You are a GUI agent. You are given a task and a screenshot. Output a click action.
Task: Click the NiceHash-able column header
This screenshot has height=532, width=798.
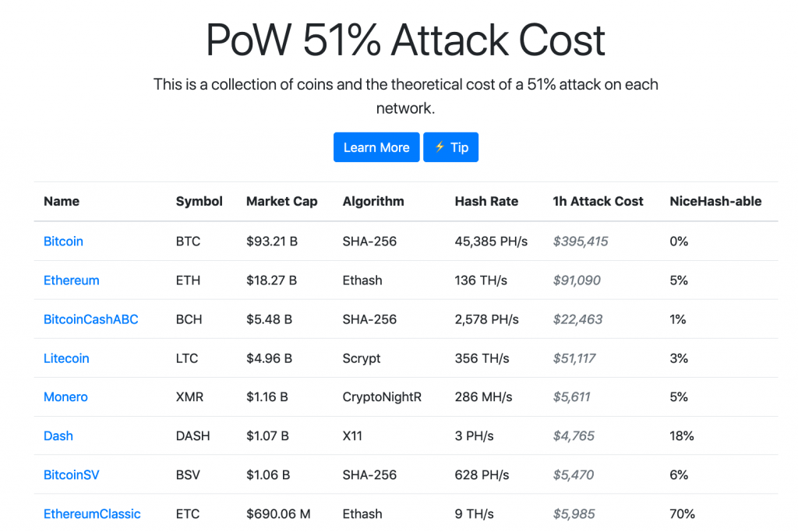pyautogui.click(x=715, y=201)
